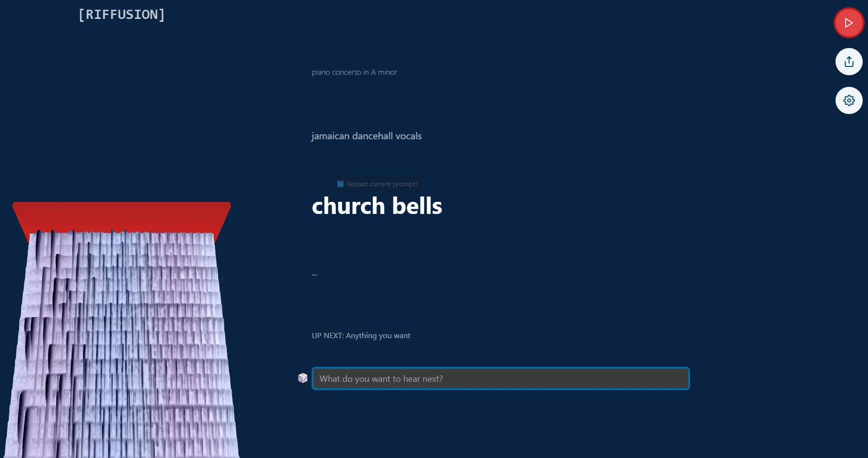The height and width of the screenshot is (458, 868).
Task: Select the 'piano concerto in A minor' prompt
Action: point(354,72)
